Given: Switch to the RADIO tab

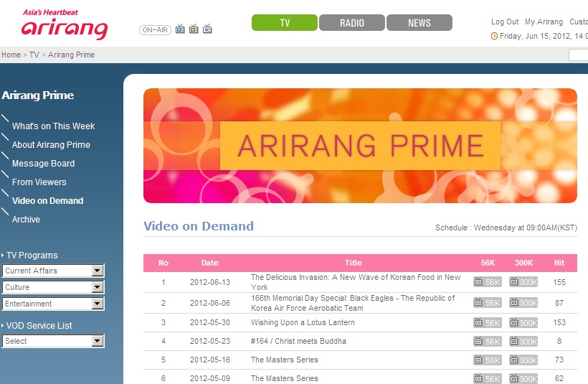Looking at the screenshot, I should point(352,22).
